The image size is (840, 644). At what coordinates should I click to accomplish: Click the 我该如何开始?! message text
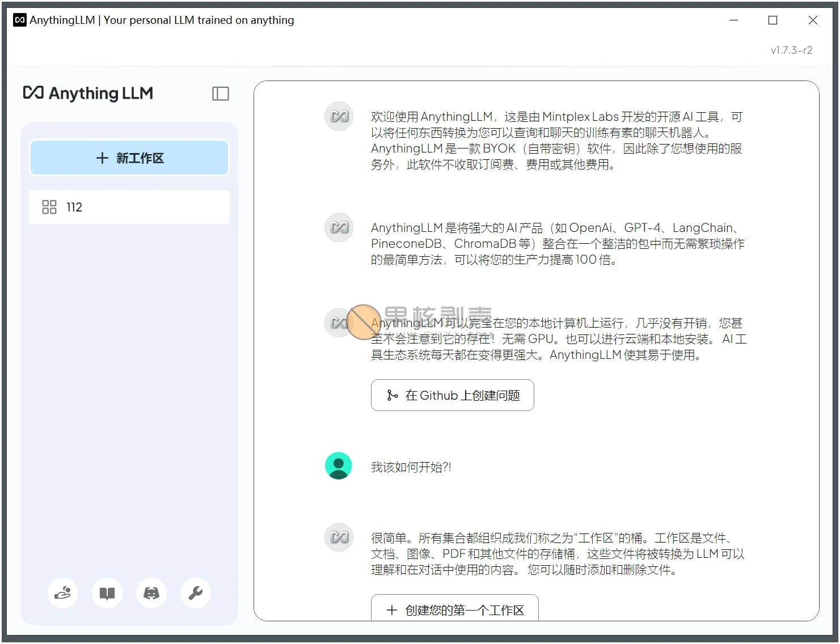pos(411,467)
